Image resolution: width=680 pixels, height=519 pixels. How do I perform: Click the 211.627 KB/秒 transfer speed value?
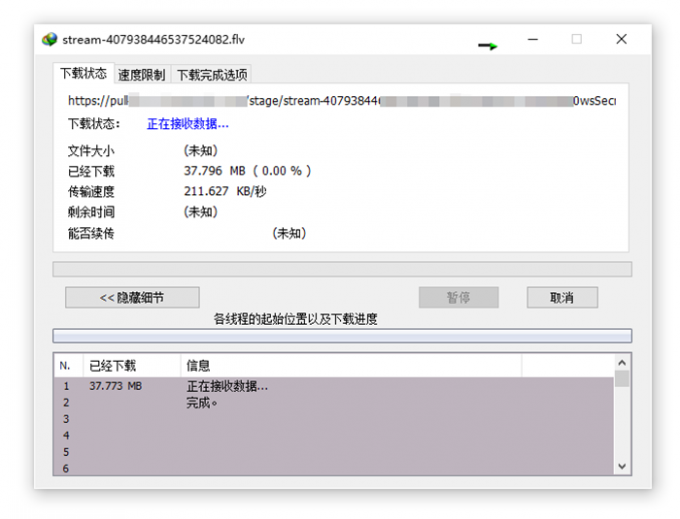click(225, 191)
